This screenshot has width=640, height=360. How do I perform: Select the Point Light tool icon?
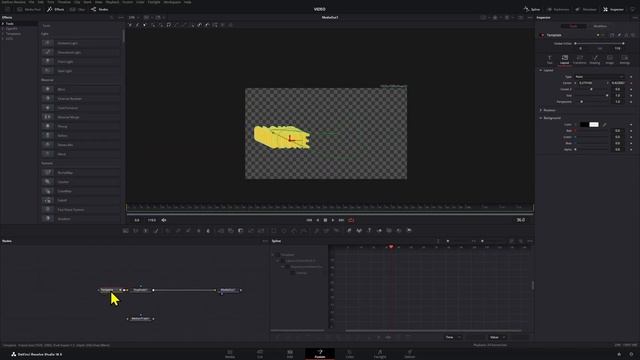(x=47, y=61)
